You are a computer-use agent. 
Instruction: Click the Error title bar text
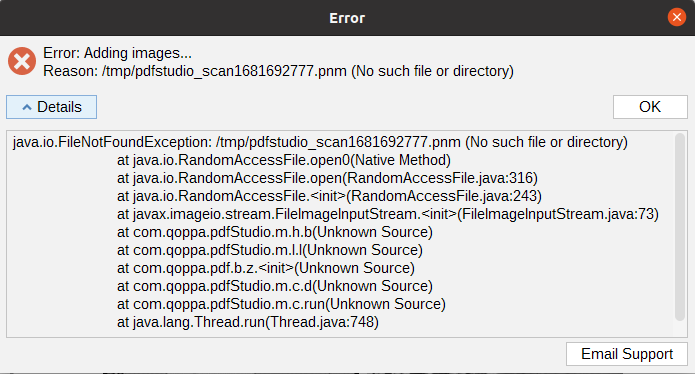(347, 18)
